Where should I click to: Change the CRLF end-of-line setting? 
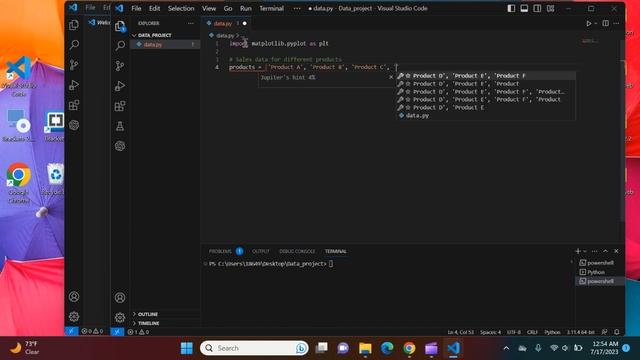[x=532, y=332]
